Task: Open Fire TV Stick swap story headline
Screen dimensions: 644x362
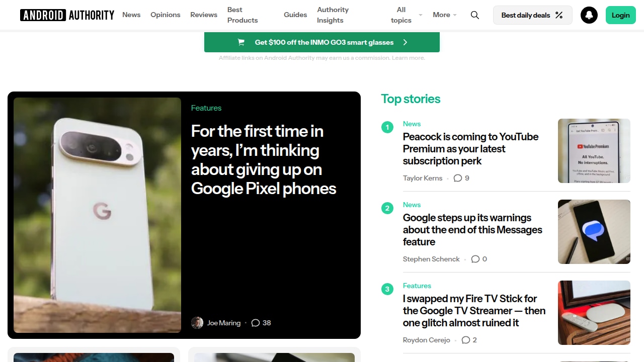Action: [474, 311]
